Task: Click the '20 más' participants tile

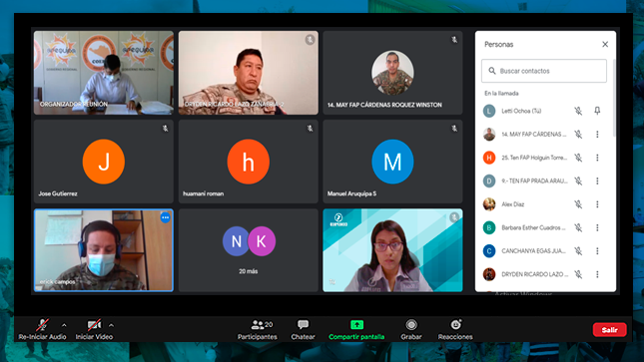Action: coord(248,250)
